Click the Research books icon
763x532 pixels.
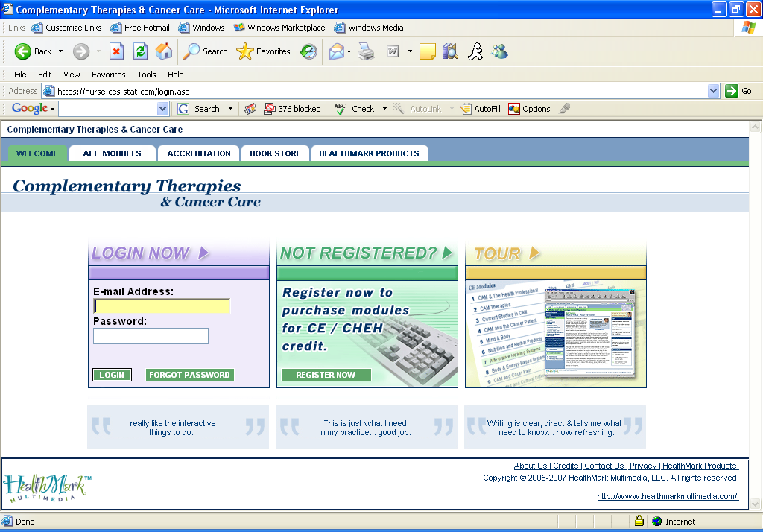pos(451,51)
